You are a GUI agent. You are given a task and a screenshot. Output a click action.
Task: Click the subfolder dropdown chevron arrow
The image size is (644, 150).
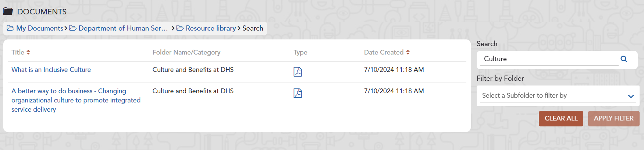click(x=631, y=96)
